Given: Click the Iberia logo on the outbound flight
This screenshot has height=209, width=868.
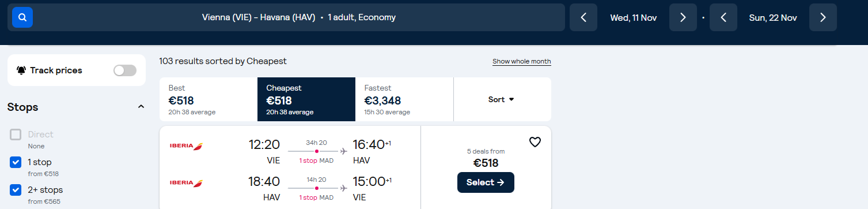Looking at the screenshot, I should coord(186,146).
